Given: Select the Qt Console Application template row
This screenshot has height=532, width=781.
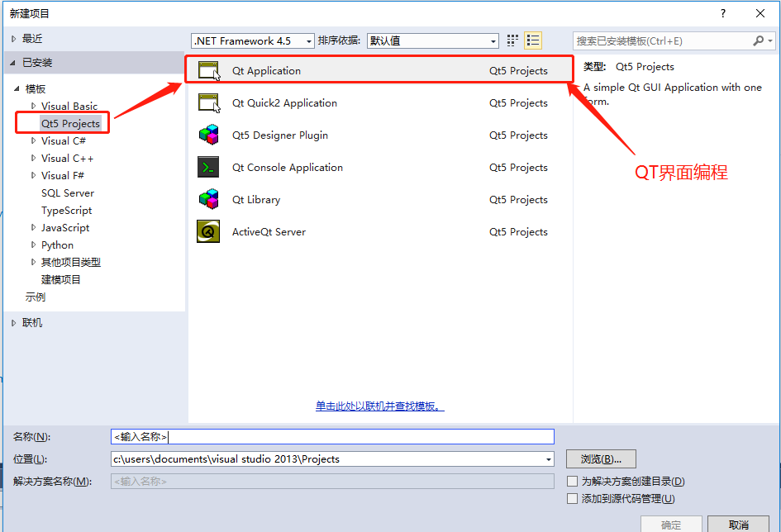Looking at the screenshot, I should pyautogui.click(x=379, y=167).
